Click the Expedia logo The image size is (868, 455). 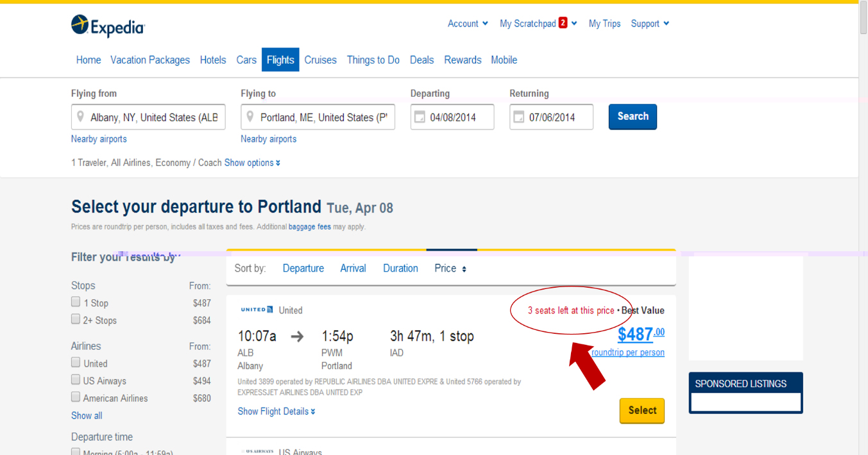point(108,26)
